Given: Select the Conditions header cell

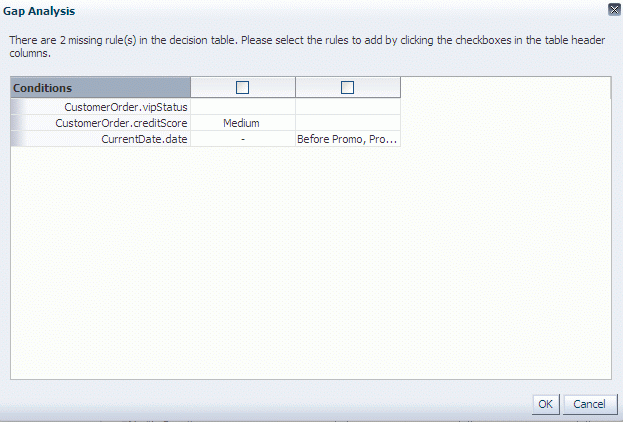Looking at the screenshot, I should 101,87.
